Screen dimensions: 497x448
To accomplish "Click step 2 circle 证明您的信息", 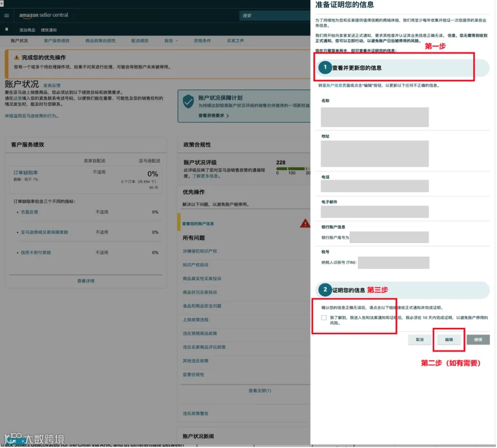I will (x=325, y=290).
